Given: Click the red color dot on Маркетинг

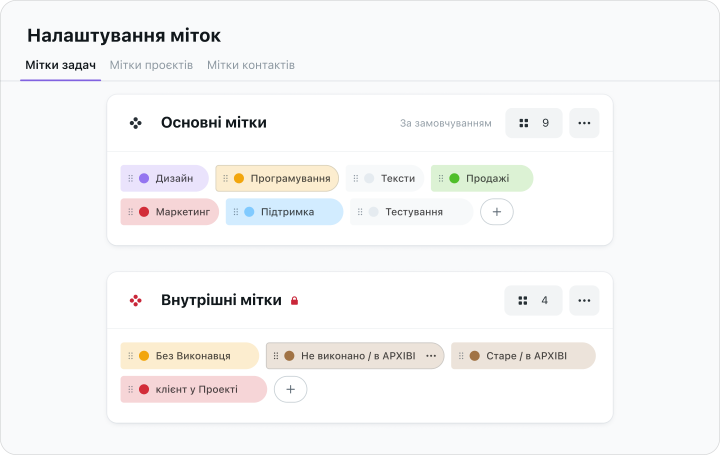Looking at the screenshot, I should (x=144, y=212).
